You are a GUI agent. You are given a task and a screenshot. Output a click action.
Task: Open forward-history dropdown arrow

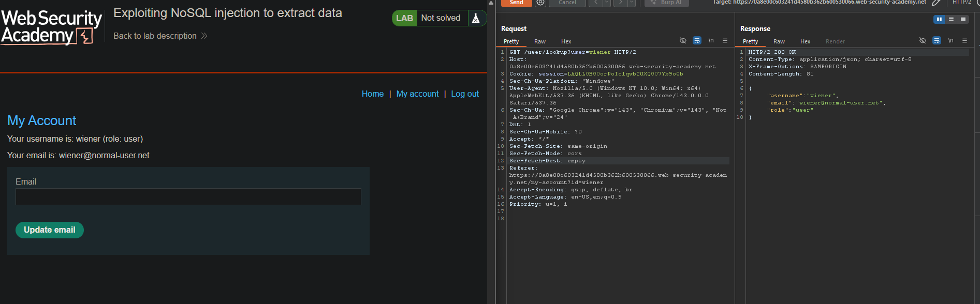click(631, 3)
